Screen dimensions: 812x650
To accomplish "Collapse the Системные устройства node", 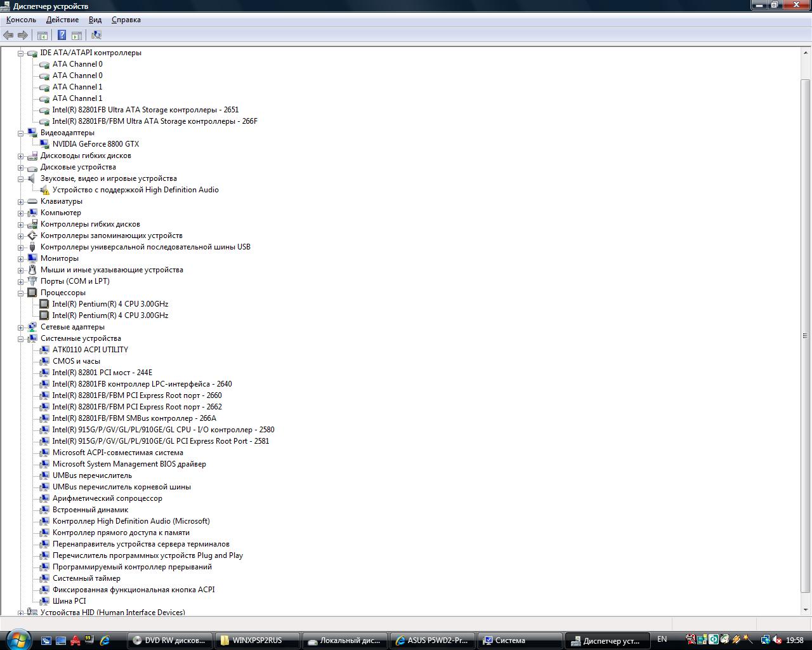I will tap(20, 339).
